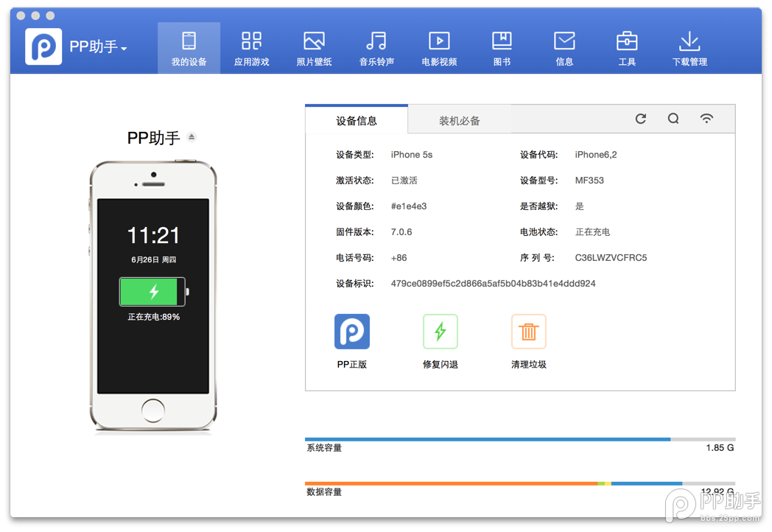Switch to the 设备信息 tab
Screen dimensions: 772x532
357,119
